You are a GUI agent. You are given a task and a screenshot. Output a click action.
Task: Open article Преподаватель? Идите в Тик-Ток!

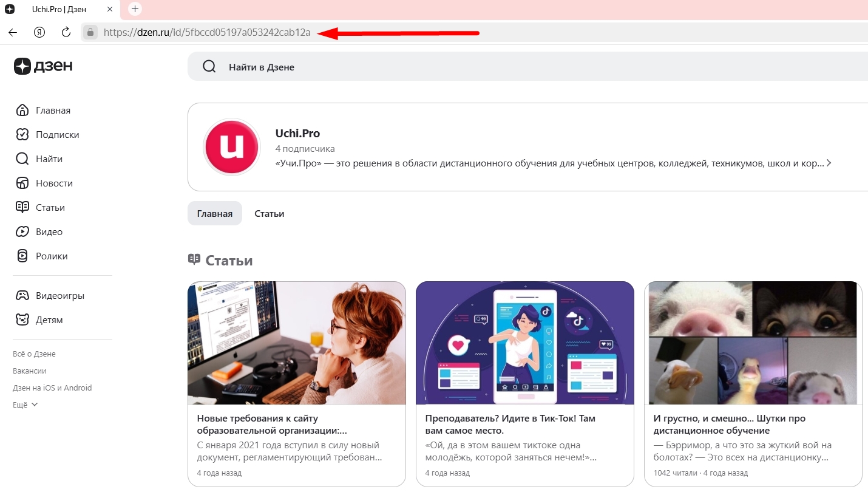click(x=510, y=424)
